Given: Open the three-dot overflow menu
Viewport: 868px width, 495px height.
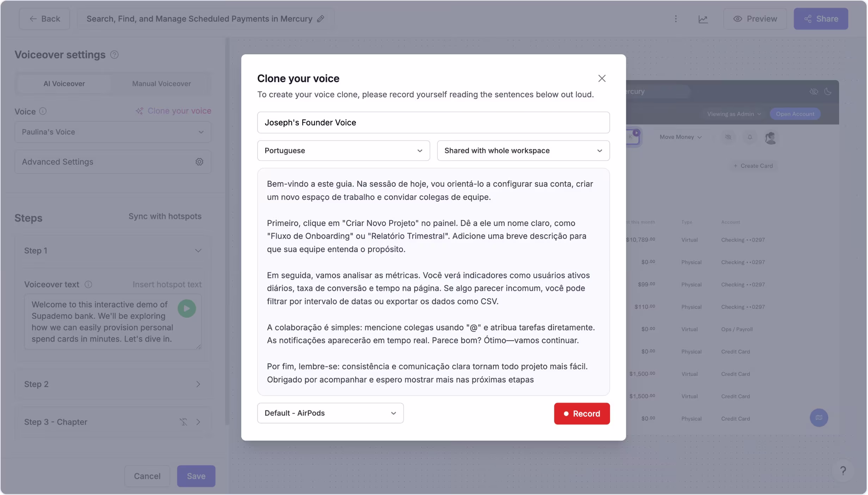Looking at the screenshot, I should click(676, 19).
